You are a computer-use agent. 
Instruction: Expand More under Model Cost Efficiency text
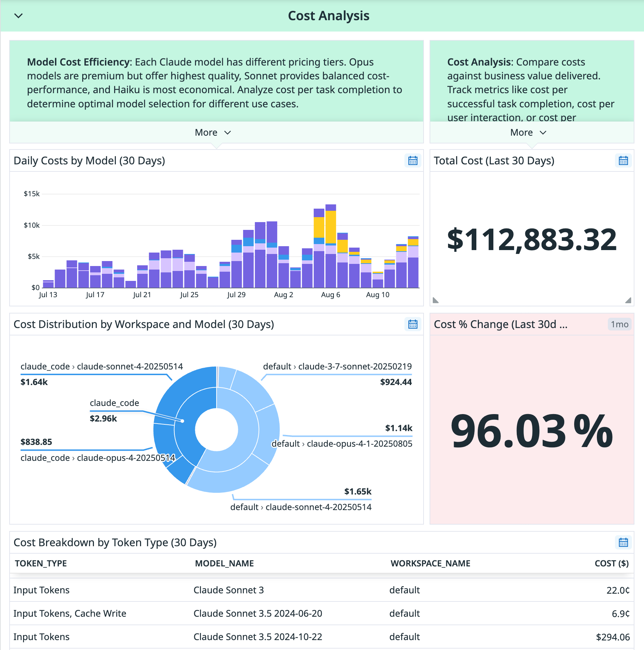click(213, 132)
